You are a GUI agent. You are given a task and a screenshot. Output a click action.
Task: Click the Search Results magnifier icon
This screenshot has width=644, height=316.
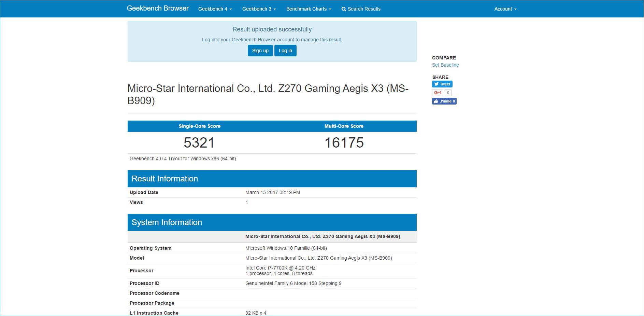click(344, 9)
